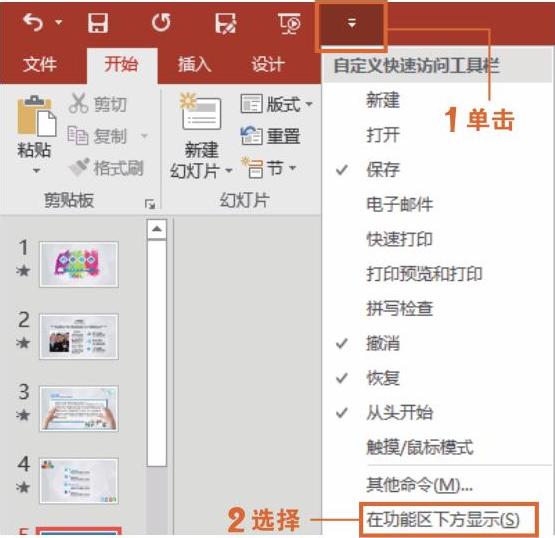Click the slide panel scrollbar up arrow
Image resolution: width=555 pixels, height=538 pixels.
coord(157,229)
